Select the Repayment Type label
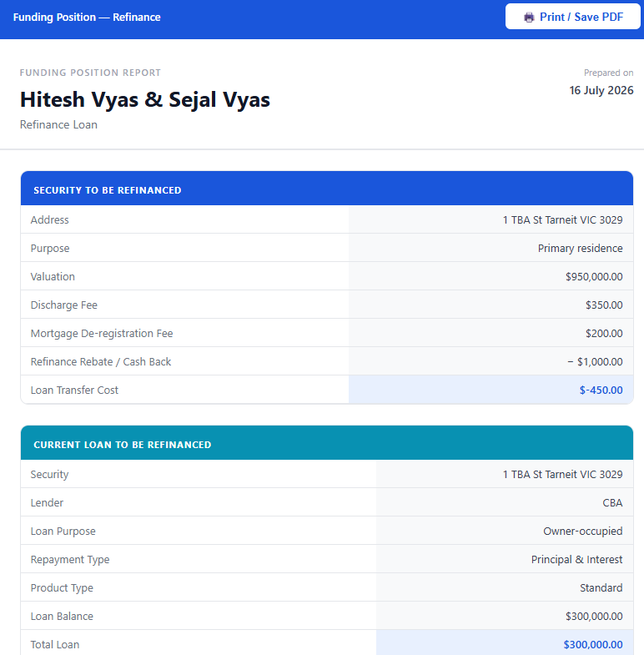The height and width of the screenshot is (655, 644). 70,560
